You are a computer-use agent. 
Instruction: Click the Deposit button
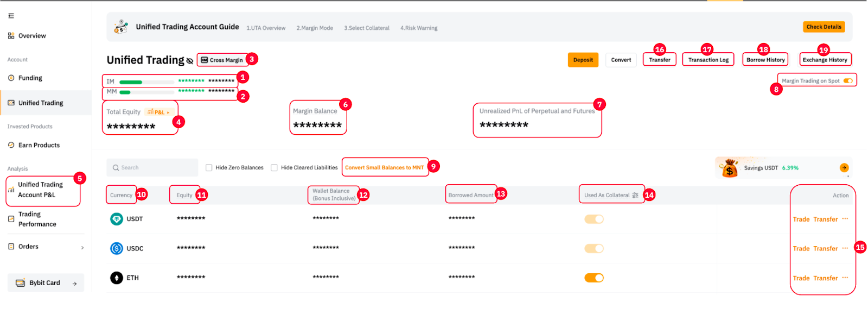coord(583,60)
